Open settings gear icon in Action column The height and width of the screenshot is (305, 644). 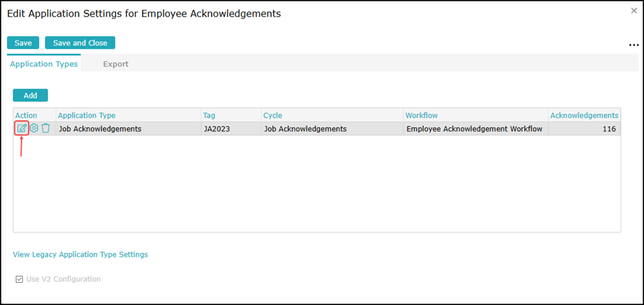pos(34,129)
